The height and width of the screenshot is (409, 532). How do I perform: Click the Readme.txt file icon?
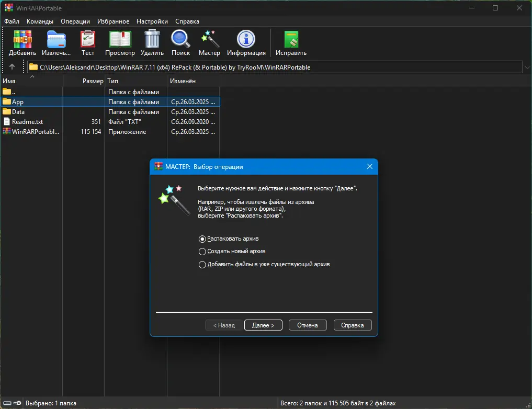click(7, 121)
